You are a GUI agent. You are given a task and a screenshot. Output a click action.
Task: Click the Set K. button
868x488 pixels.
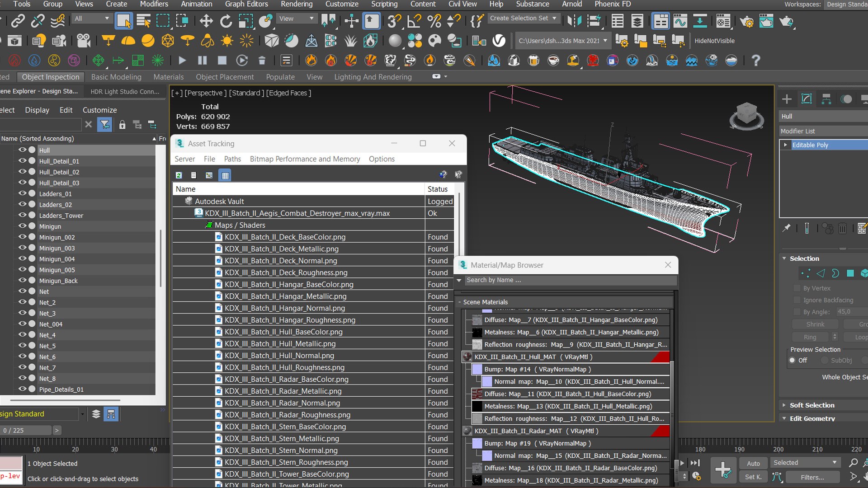[753, 477]
